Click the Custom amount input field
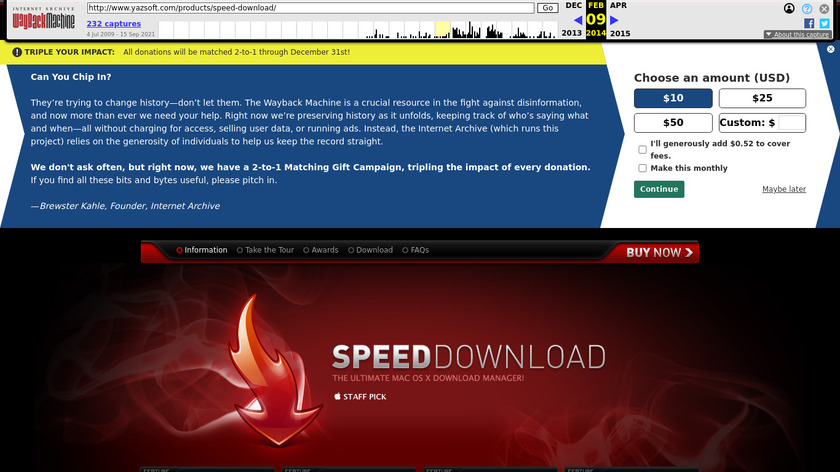This screenshot has width=840, height=472. 791,123
